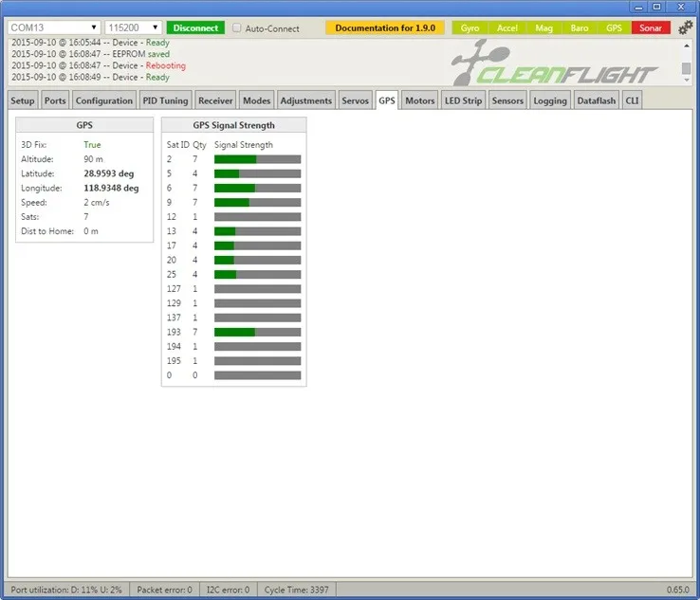Open the Dataflash tab
This screenshot has width=700, height=600.
coord(596,100)
